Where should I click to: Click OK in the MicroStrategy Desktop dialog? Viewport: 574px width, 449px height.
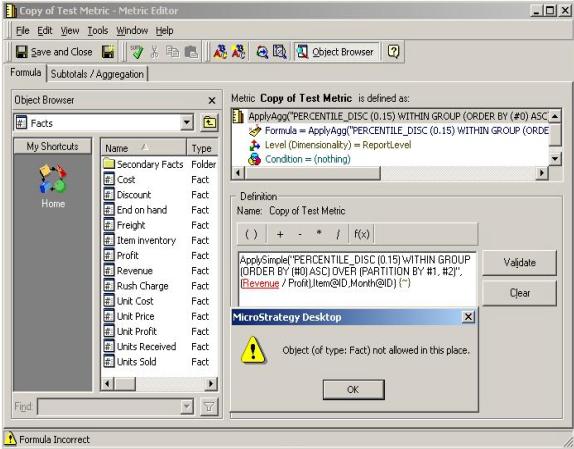pos(353,390)
